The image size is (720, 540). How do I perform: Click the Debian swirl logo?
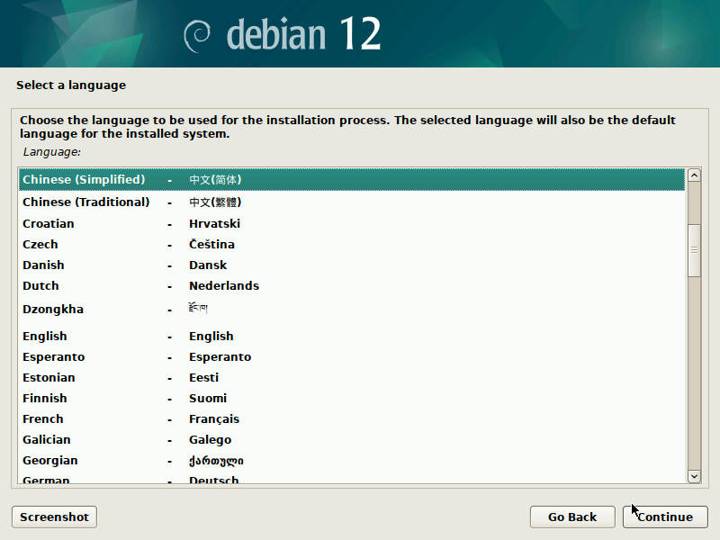pos(198,35)
